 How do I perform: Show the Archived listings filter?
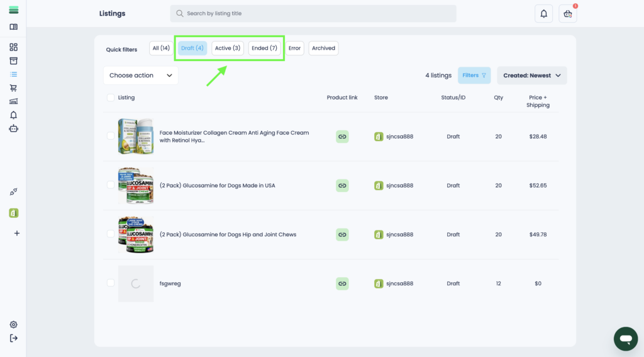pyautogui.click(x=323, y=48)
